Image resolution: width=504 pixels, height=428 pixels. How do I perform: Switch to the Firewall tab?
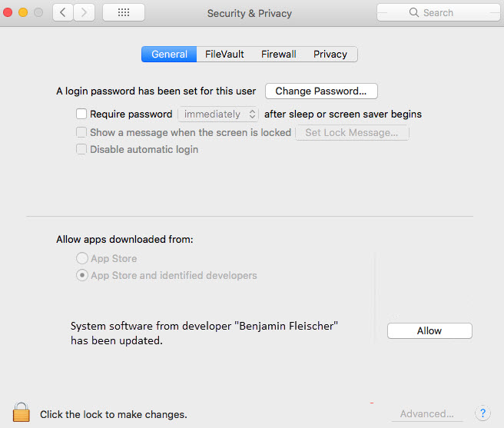click(279, 54)
